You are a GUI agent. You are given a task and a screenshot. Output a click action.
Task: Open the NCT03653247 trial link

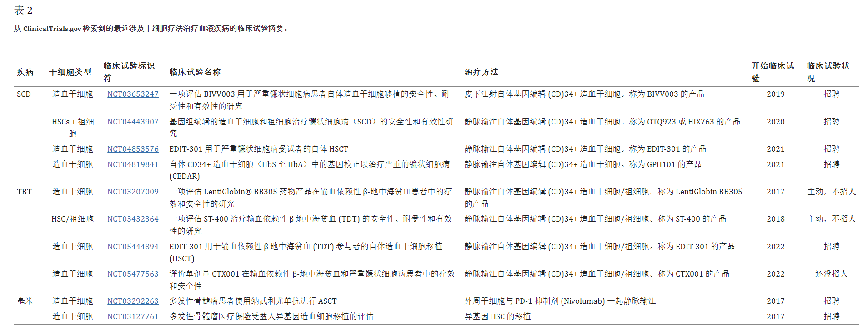point(133,94)
